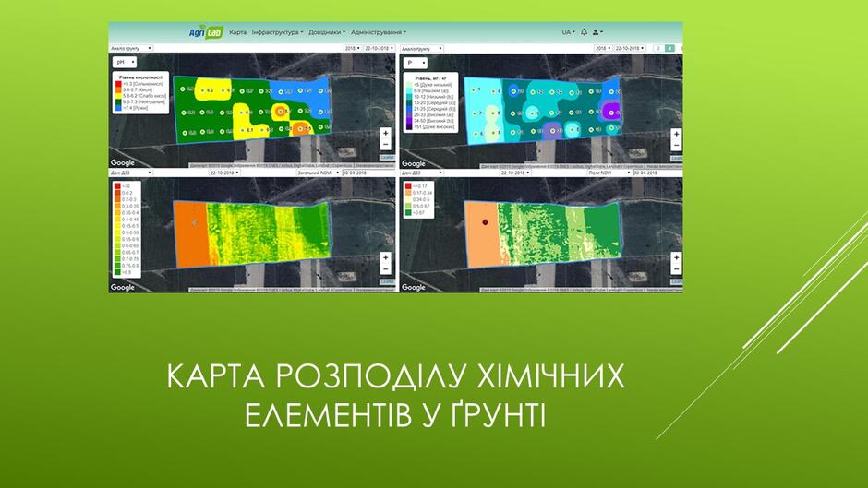Open the pH indicator dropdown
Image resolution: width=868 pixels, height=488 pixels.
pyautogui.click(x=125, y=62)
